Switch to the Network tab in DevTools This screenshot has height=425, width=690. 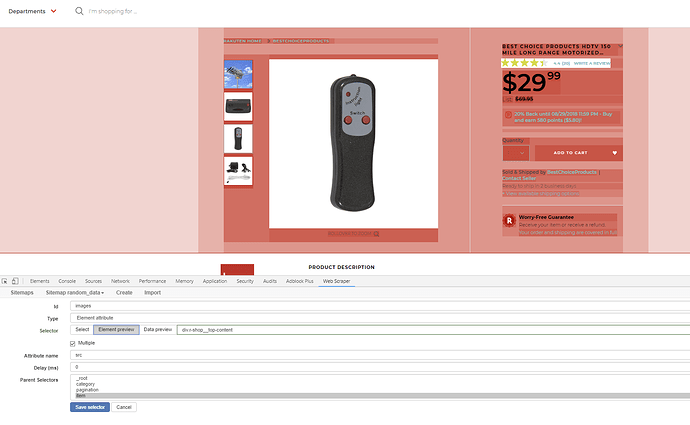(120, 282)
